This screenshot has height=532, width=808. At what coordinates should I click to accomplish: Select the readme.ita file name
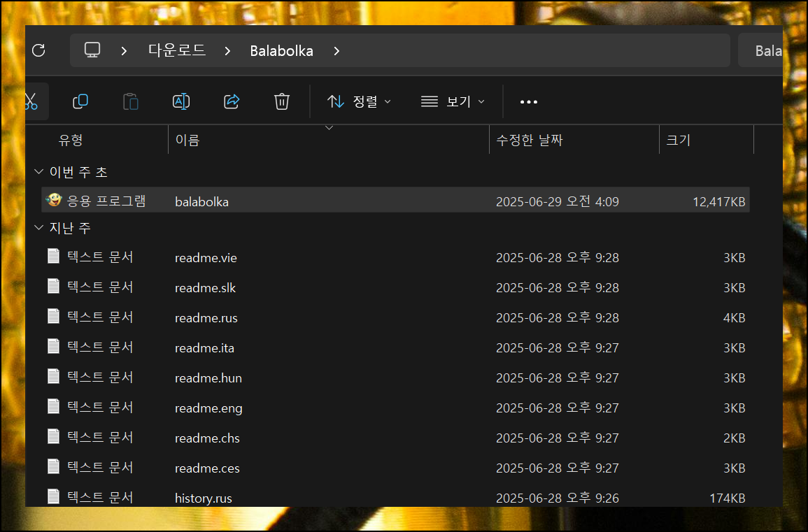click(204, 347)
